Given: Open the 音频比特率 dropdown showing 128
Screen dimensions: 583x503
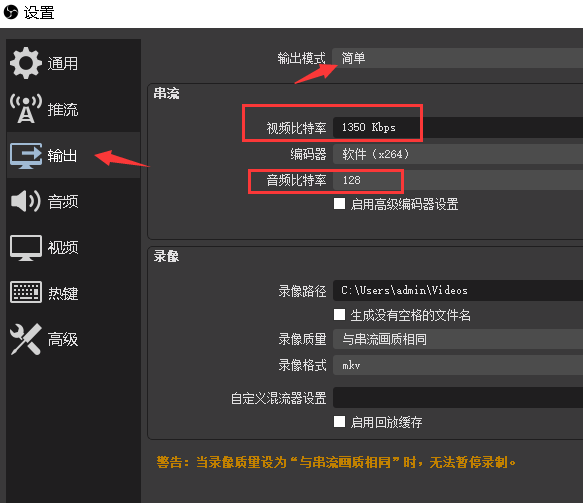Looking at the screenshot, I should [458, 180].
